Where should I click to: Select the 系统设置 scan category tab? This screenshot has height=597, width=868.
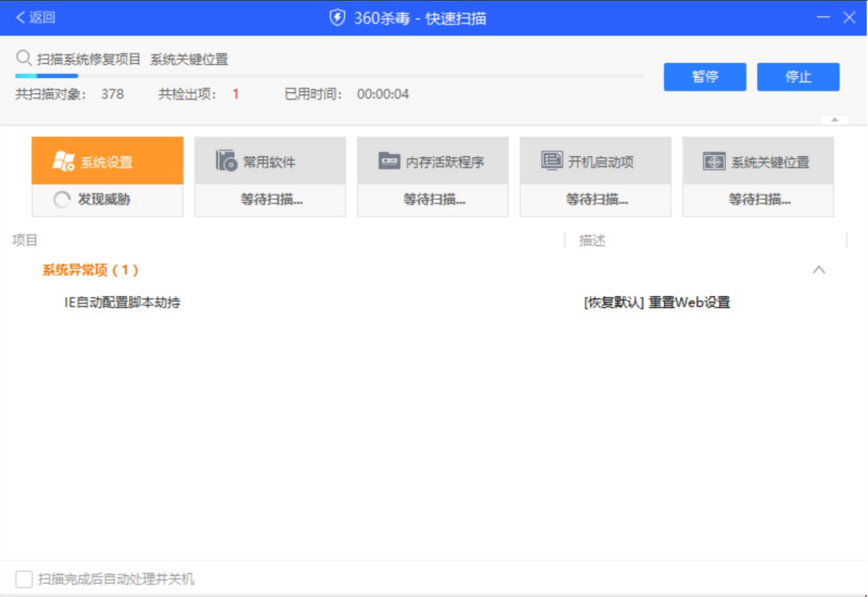pyautogui.click(x=108, y=161)
